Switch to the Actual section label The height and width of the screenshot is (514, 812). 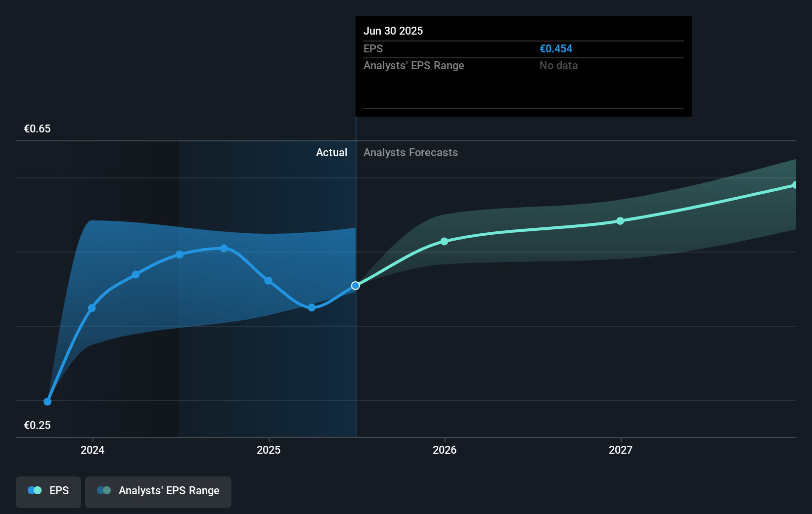pyautogui.click(x=331, y=153)
